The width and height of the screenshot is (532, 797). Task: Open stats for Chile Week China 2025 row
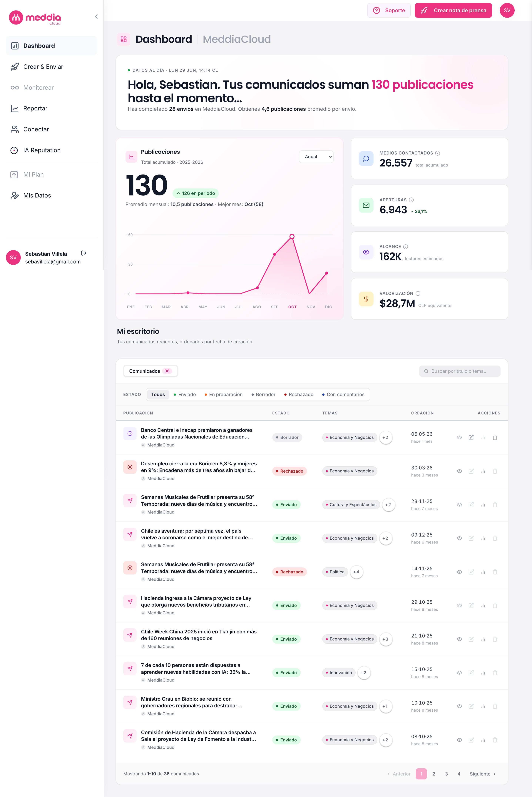[x=483, y=639]
